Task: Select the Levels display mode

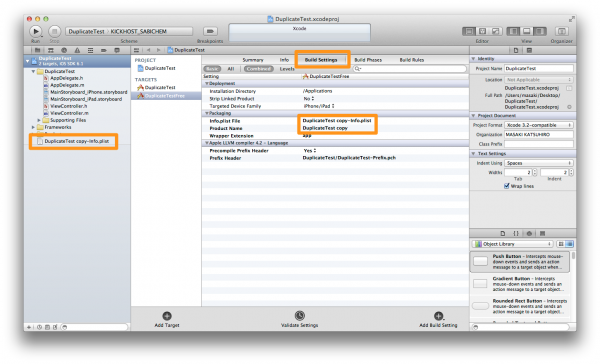Action: (x=287, y=69)
